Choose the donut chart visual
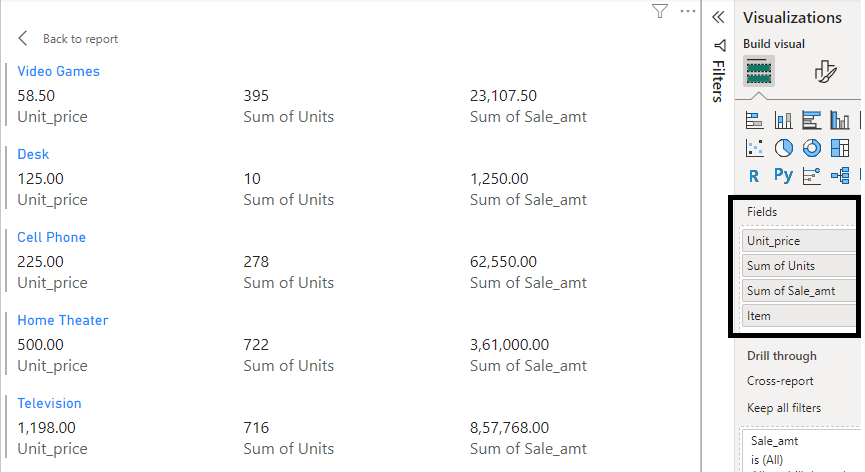 pyautogui.click(x=811, y=148)
